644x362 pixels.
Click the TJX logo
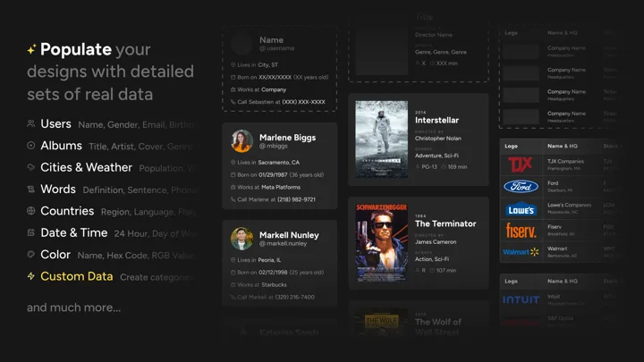(521, 164)
